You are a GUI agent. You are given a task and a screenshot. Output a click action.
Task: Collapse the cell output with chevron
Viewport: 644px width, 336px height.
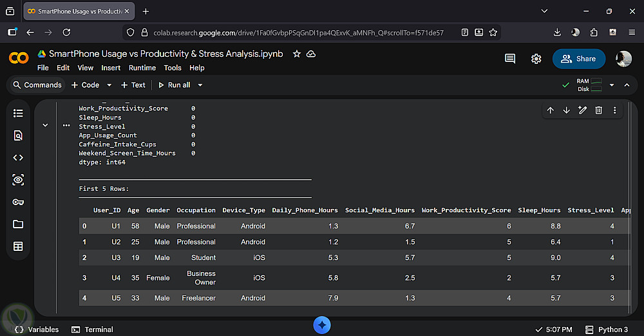tap(45, 125)
